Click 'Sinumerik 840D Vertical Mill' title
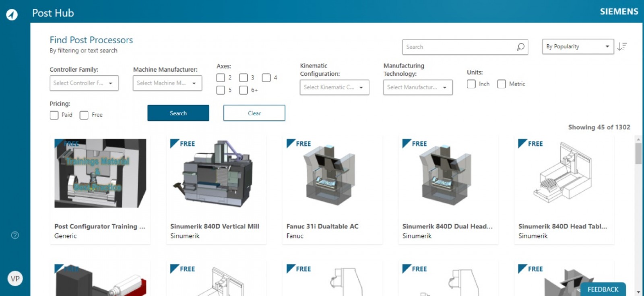The image size is (644, 296). (215, 226)
